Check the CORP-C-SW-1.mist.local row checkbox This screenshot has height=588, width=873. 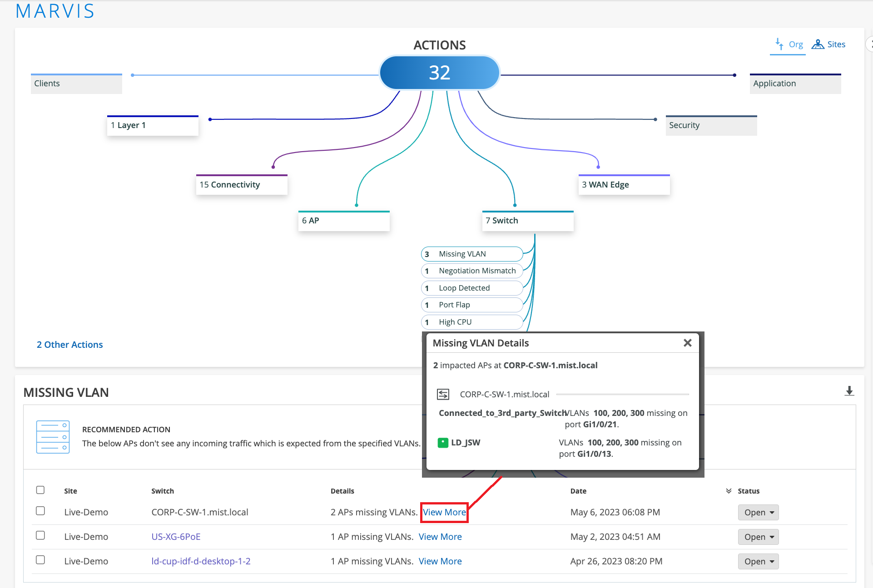tap(40, 511)
